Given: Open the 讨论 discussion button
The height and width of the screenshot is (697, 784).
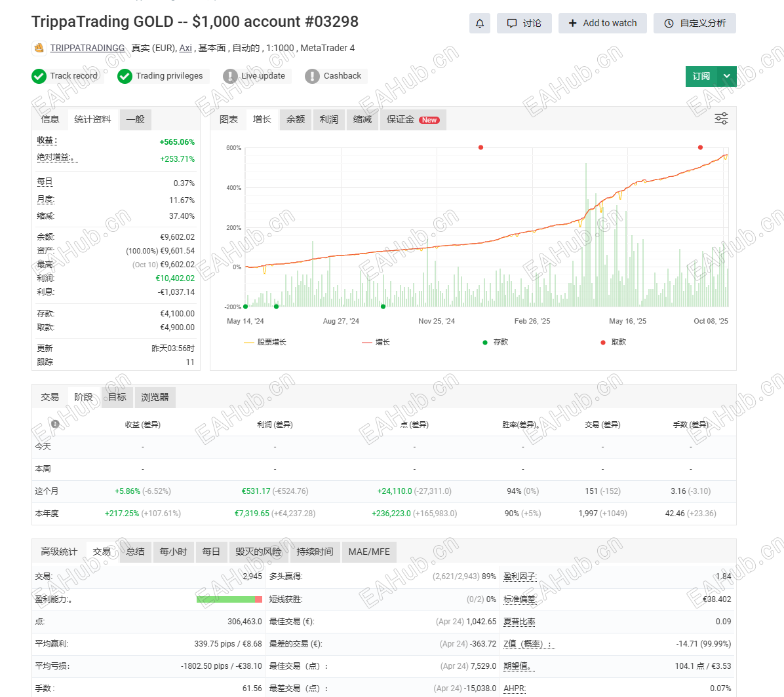Looking at the screenshot, I should click(524, 24).
